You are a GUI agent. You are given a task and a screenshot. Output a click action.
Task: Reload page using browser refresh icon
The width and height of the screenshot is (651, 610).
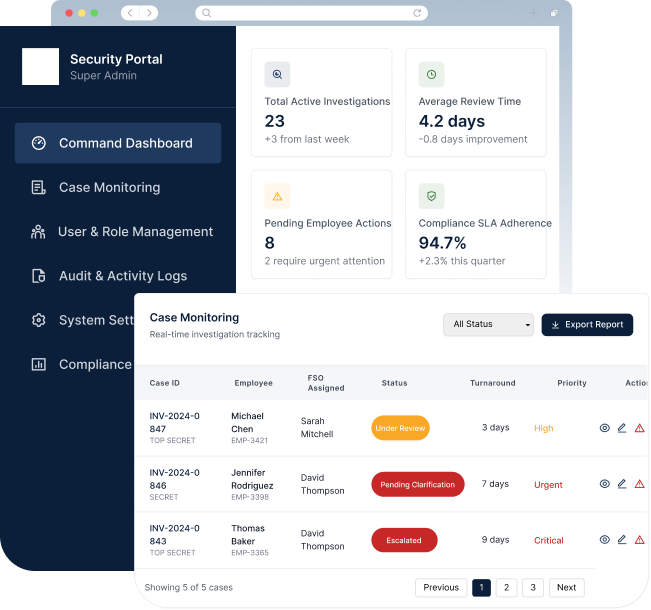click(x=417, y=13)
